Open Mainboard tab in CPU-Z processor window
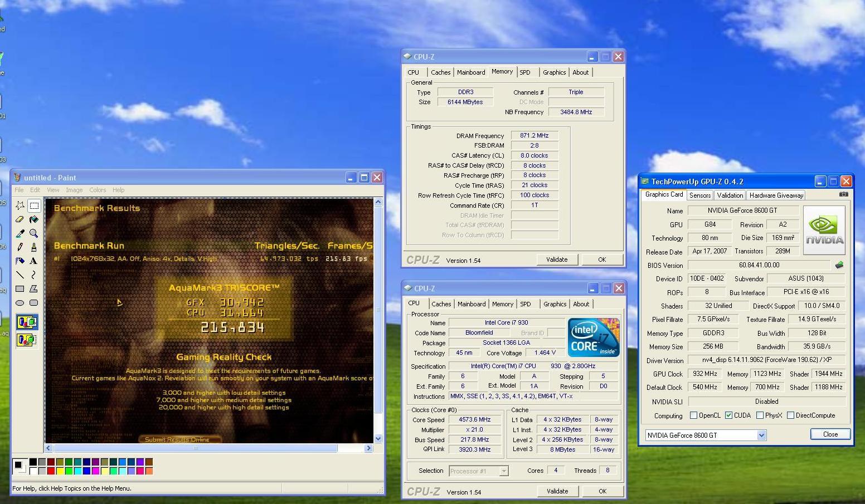This screenshot has width=865, height=504. coord(472,304)
